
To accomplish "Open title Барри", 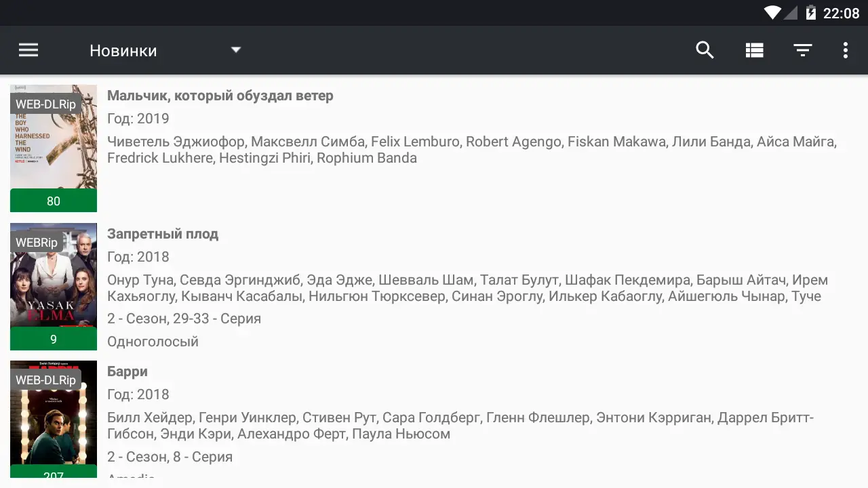I will tap(127, 371).
